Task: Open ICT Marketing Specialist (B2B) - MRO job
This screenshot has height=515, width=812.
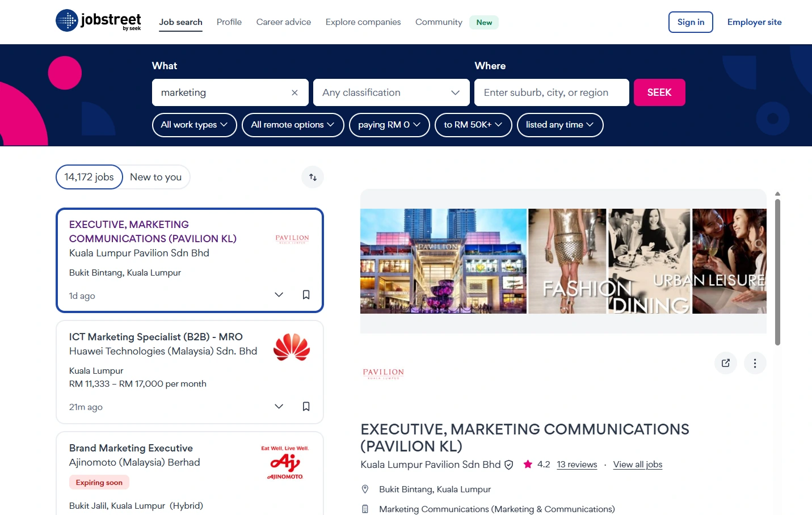Action: [156, 337]
